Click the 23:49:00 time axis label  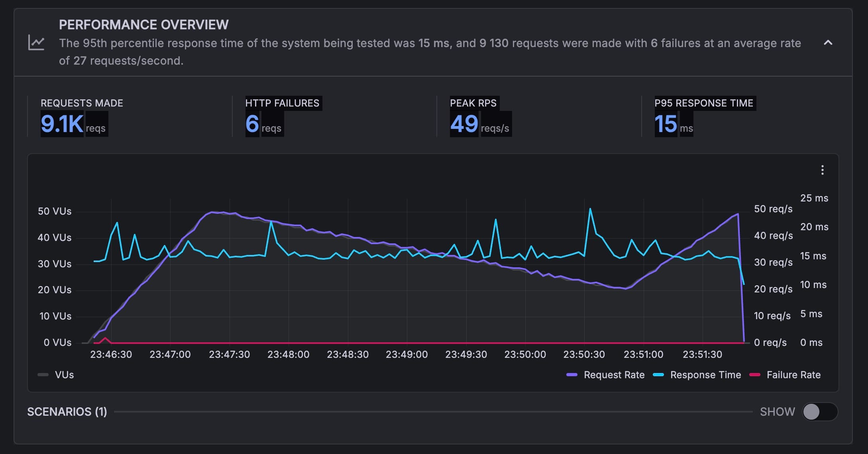click(x=407, y=354)
